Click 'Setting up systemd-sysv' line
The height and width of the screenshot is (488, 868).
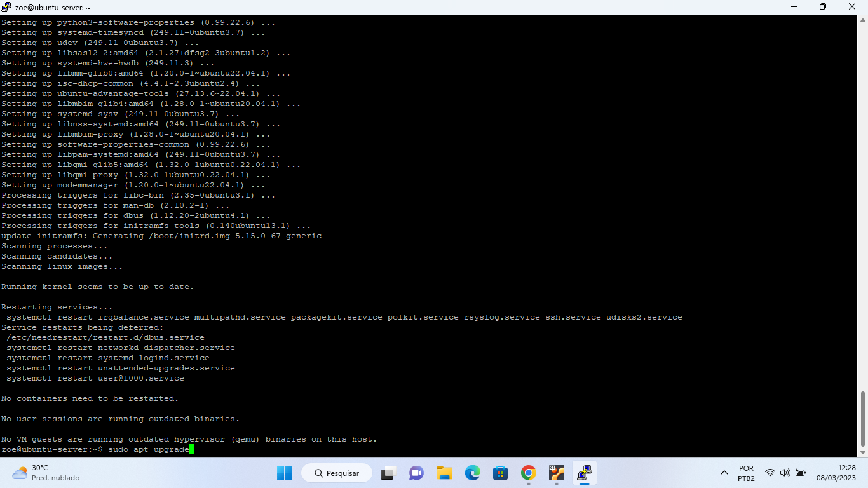coord(121,114)
